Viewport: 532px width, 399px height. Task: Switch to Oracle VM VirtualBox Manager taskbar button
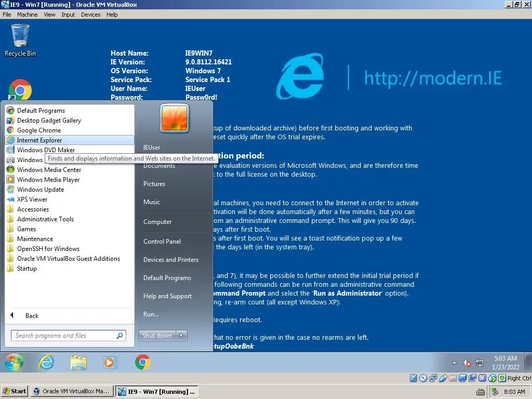(72, 391)
